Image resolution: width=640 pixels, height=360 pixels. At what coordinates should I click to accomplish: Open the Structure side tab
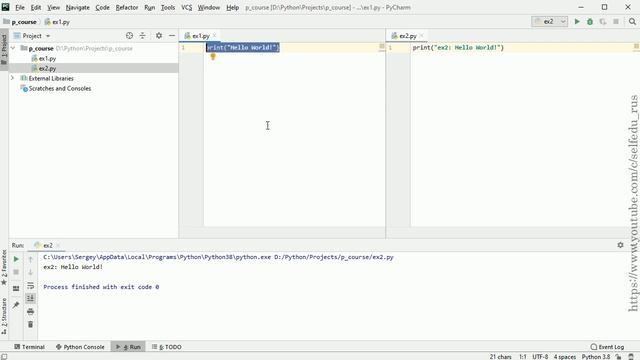(4, 316)
